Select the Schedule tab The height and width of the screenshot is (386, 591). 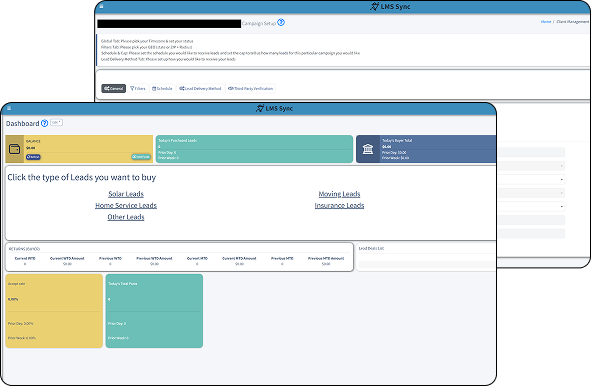pyautogui.click(x=162, y=89)
